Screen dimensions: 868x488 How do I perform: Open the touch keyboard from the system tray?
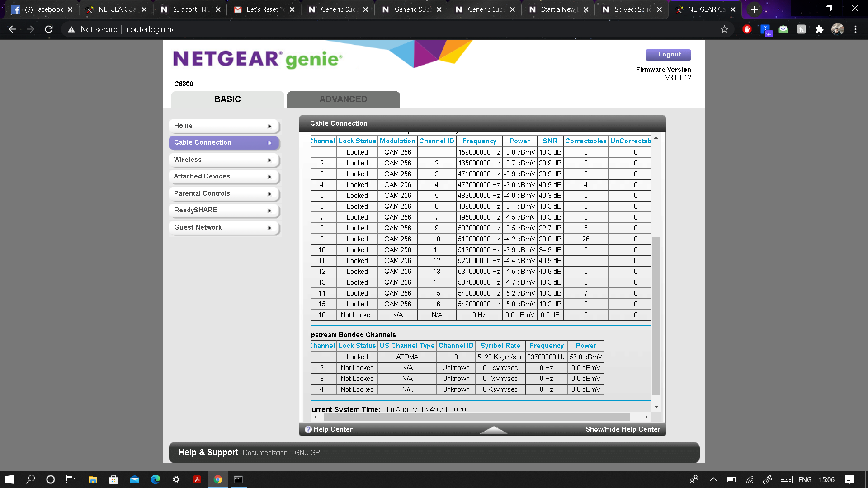[785, 479]
